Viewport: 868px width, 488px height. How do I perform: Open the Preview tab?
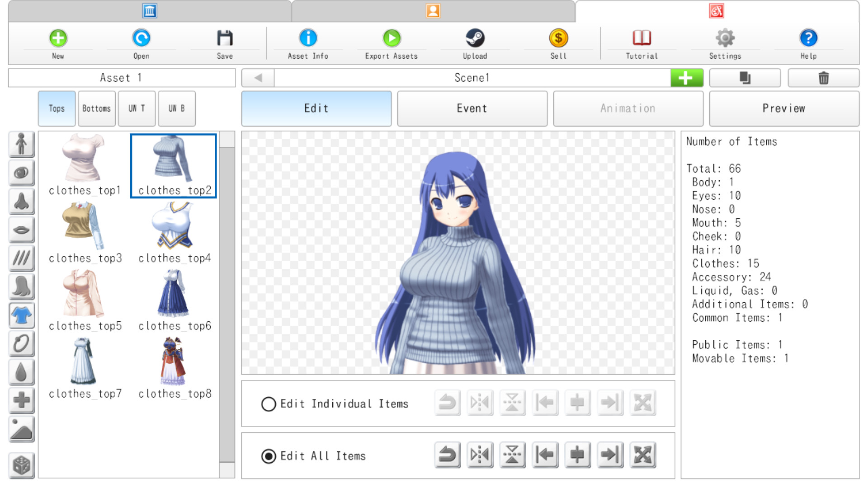784,108
